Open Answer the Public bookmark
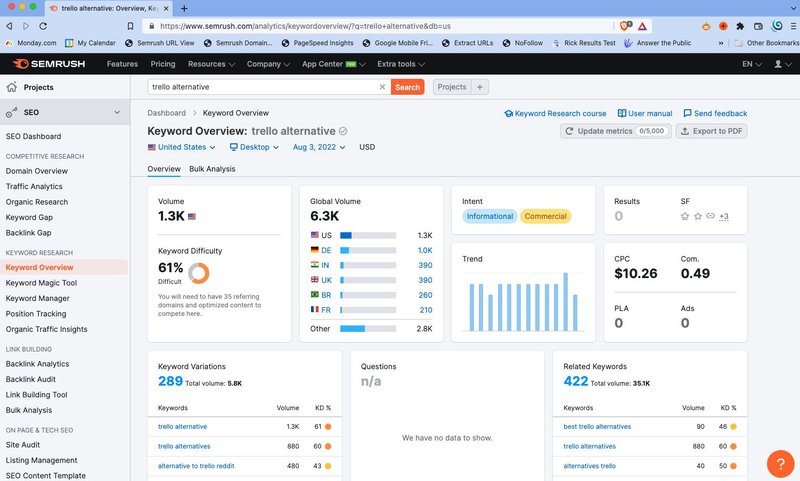This screenshot has height=481, width=800. 658,43
